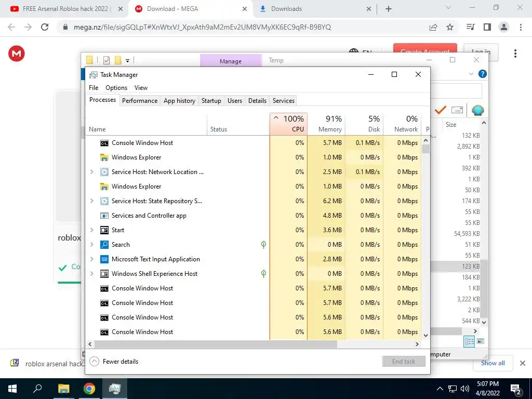
Task: Open new Chrome tab
Action: 389,9
